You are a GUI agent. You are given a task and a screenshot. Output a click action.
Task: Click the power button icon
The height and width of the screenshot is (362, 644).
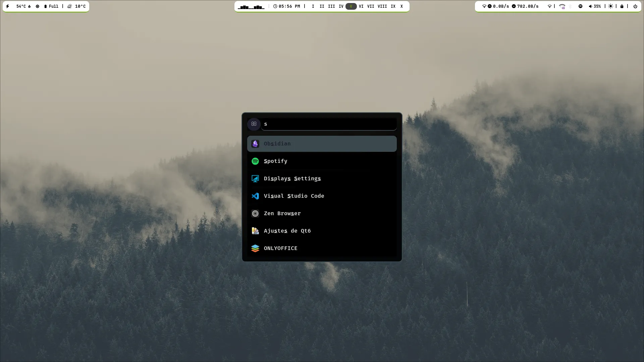pyautogui.click(x=635, y=6)
